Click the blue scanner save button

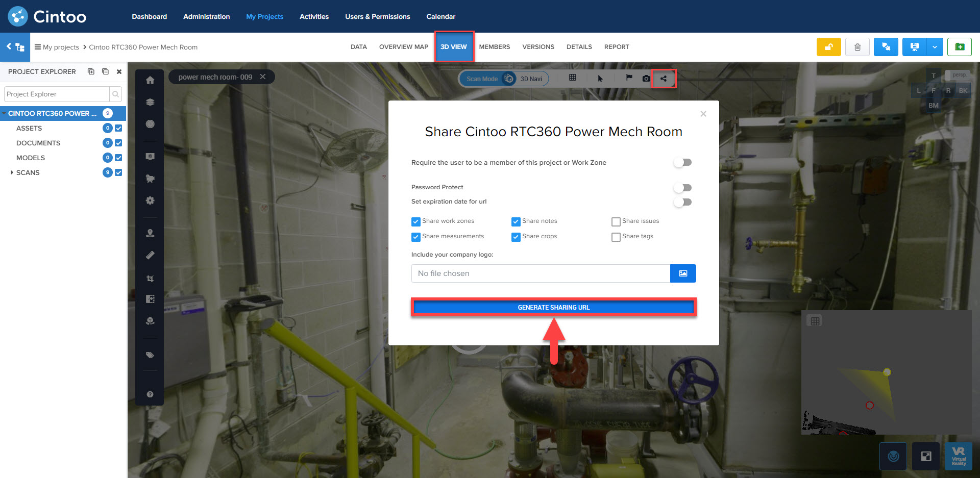click(x=915, y=47)
